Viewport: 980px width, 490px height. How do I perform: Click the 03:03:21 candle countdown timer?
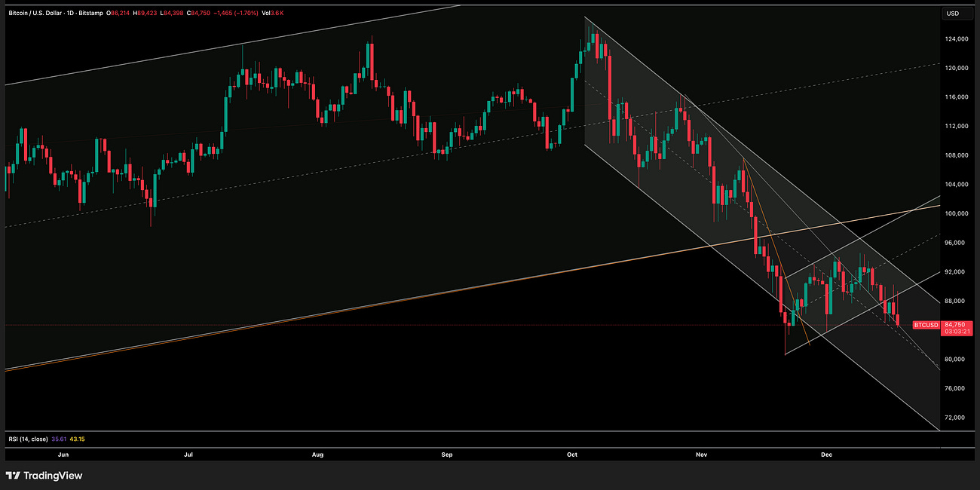click(x=957, y=331)
